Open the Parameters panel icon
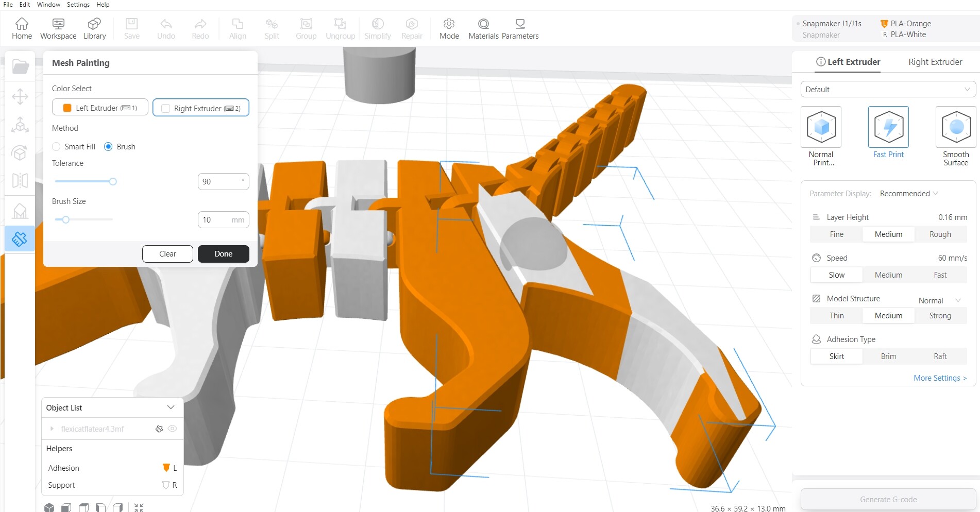 tap(520, 29)
